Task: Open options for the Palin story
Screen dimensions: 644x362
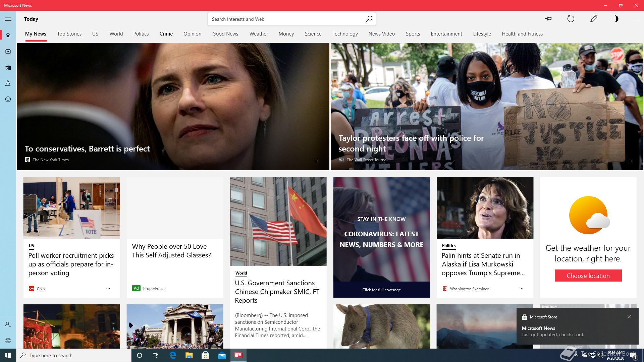Action: click(x=521, y=288)
